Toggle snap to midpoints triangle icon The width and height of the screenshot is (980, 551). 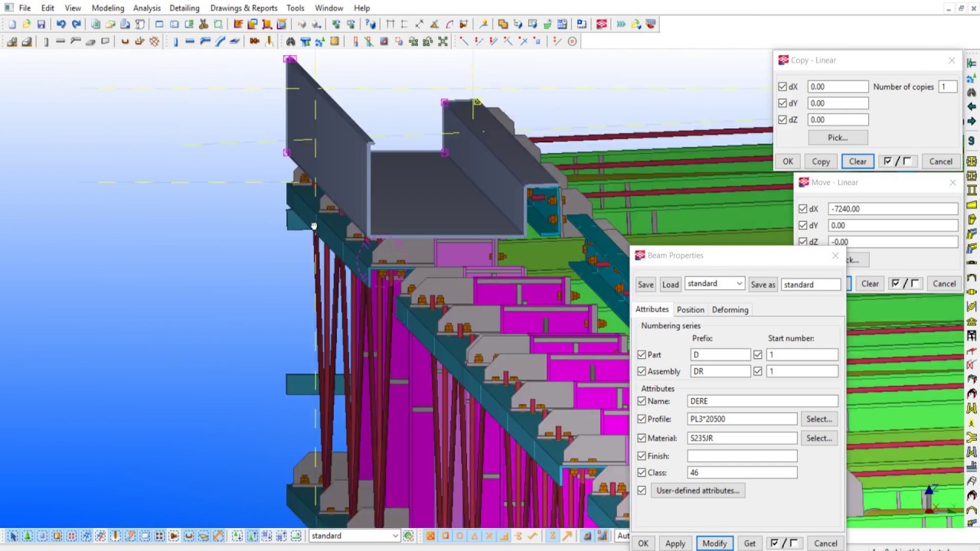[x=474, y=536]
